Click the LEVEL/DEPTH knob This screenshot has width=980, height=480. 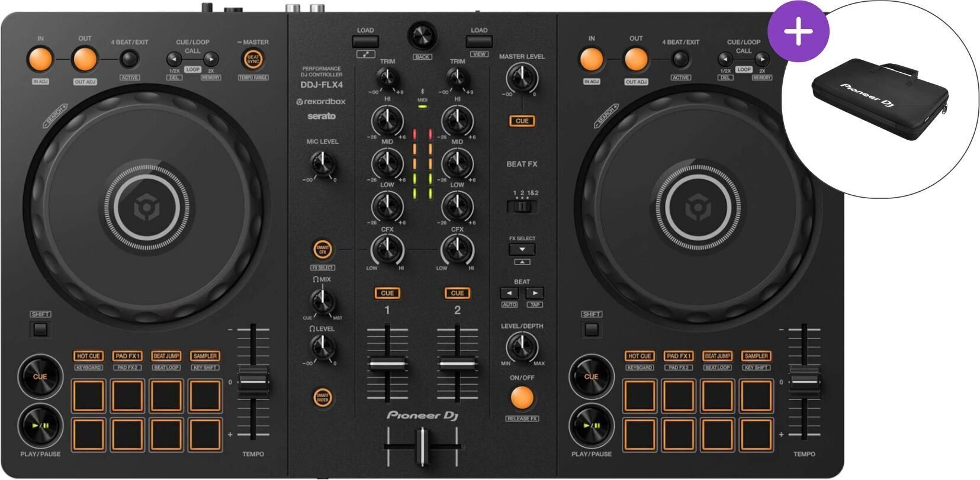pyautogui.click(x=522, y=347)
